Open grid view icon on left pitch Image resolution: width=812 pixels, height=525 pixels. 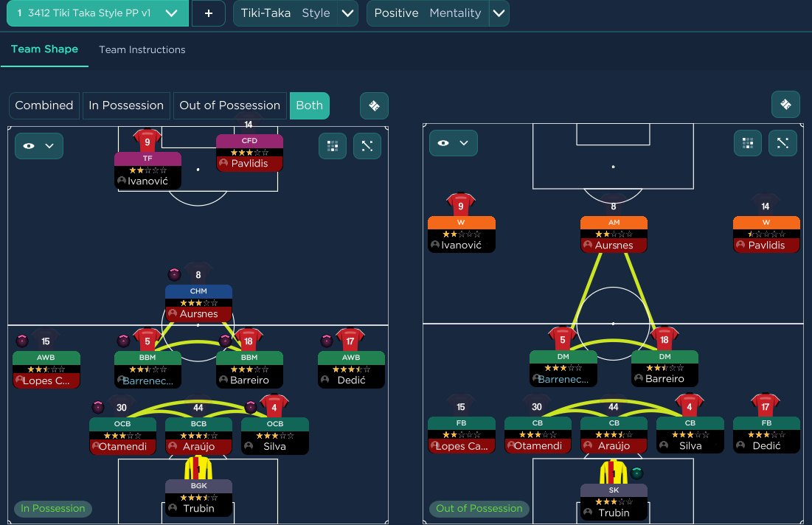click(333, 146)
